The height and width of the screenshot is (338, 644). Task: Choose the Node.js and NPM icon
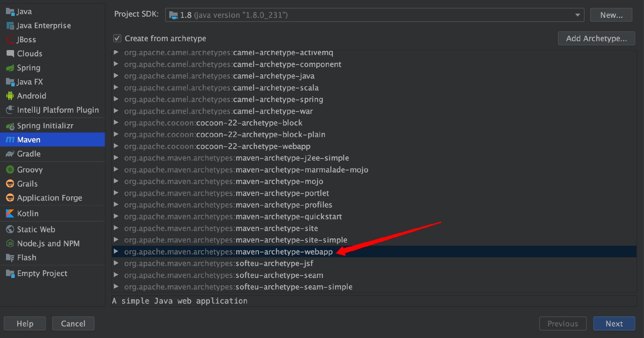(10, 243)
